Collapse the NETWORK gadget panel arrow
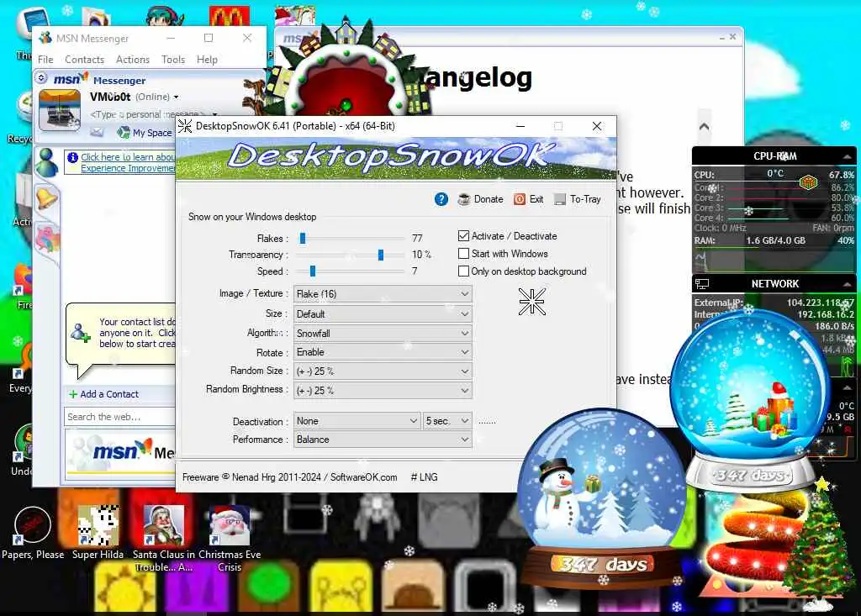This screenshot has height=616, width=861. (848, 284)
